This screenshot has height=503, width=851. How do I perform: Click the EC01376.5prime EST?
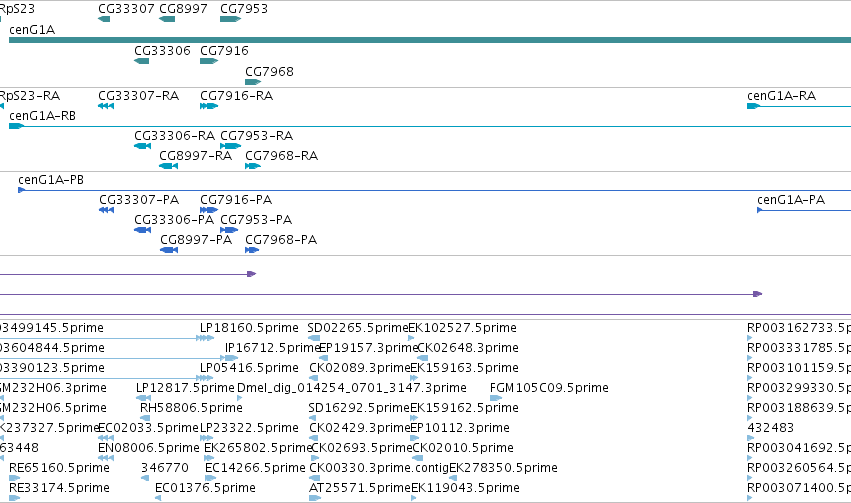tap(205, 488)
